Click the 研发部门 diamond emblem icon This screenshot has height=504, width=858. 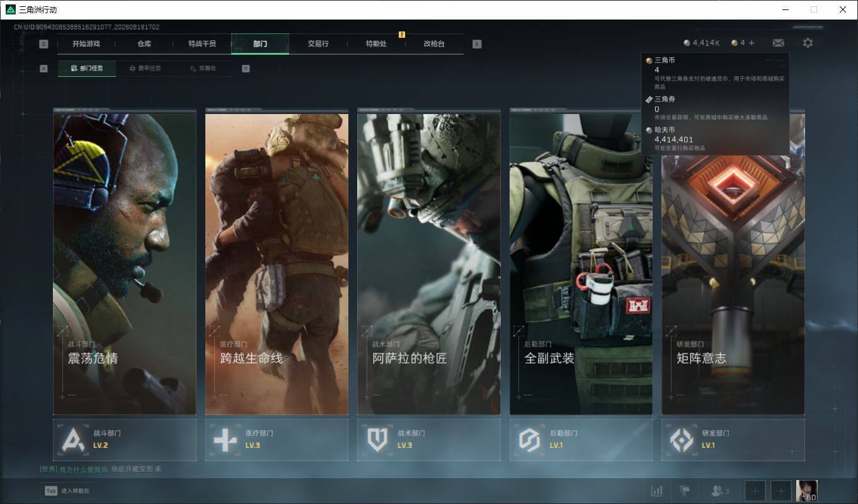point(682,440)
